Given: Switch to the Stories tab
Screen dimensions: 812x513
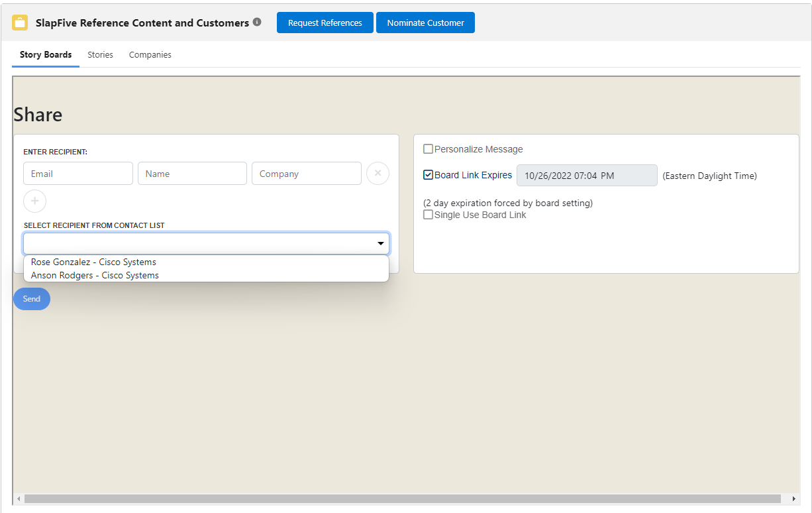Looking at the screenshot, I should tap(100, 54).
